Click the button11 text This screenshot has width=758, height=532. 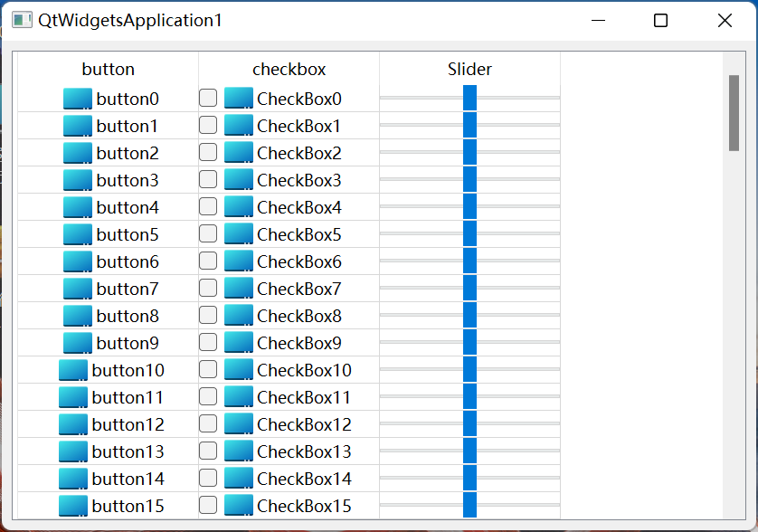128,397
